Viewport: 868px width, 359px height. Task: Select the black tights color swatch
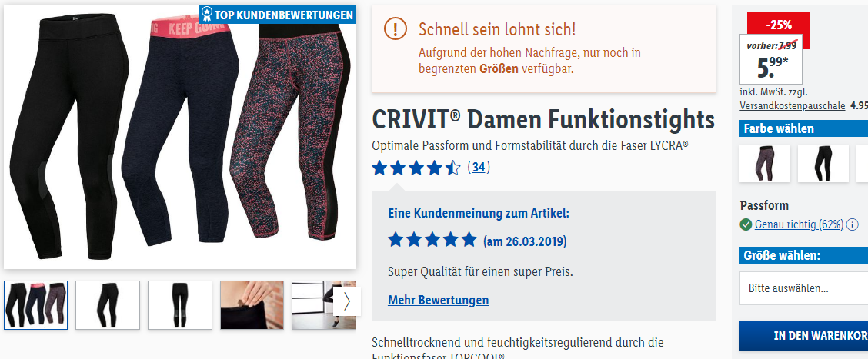[823, 163]
